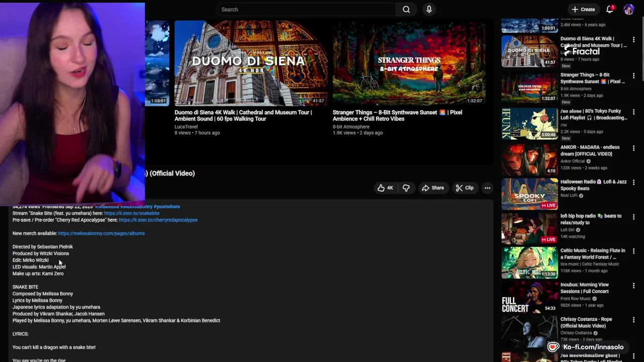The image size is (644, 362).
Task: Activate voice search microphone
Action: click(x=429, y=10)
